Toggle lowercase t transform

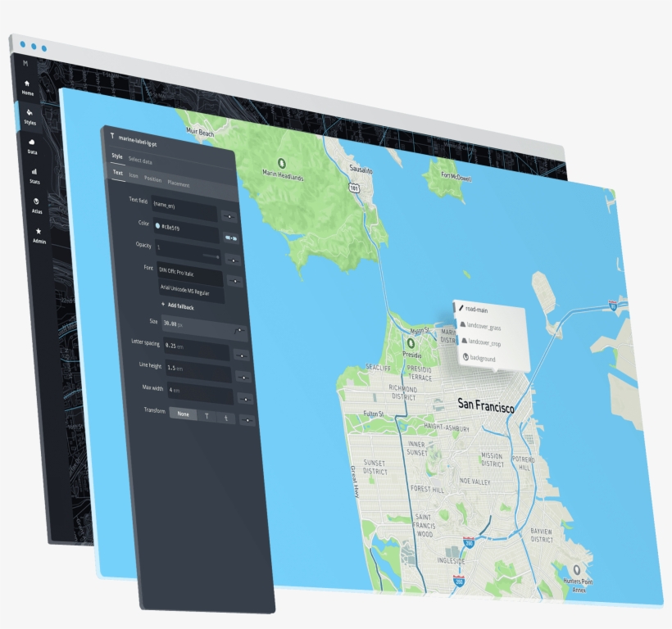click(225, 418)
